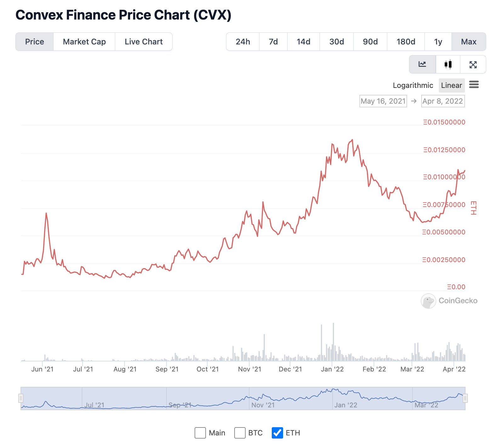
Task: Grab the right range navigator handle
Action: 465,398
